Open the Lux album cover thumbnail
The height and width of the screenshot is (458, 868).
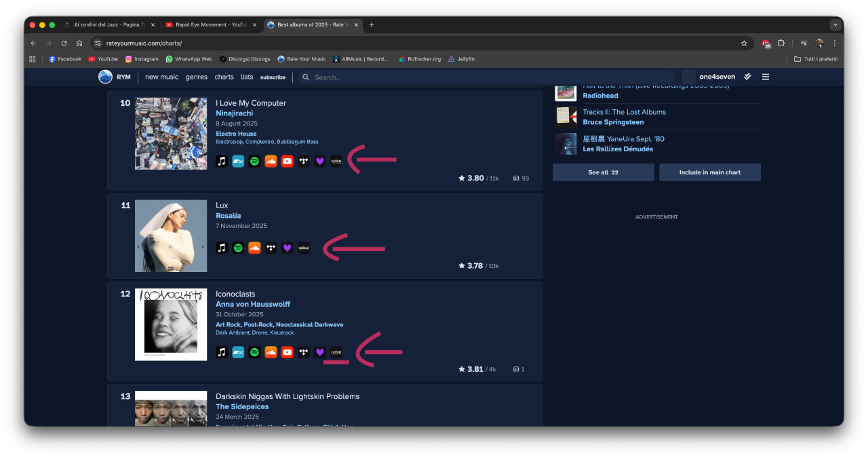tap(171, 235)
